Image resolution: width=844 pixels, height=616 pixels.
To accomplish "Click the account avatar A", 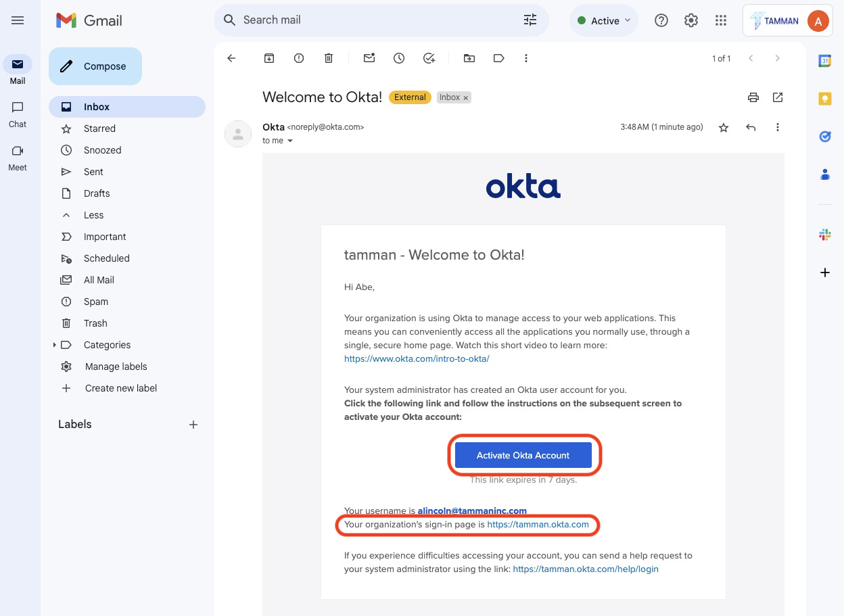I will pos(818,21).
